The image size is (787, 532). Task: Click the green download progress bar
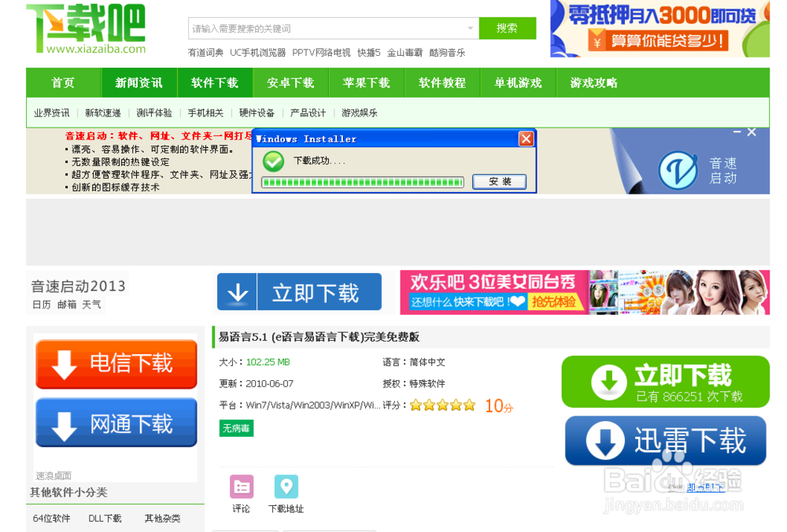tap(362, 182)
